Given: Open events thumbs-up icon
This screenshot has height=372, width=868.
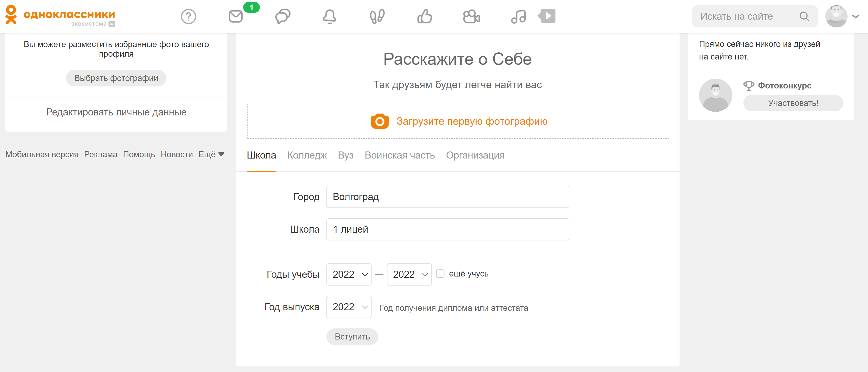Looking at the screenshot, I should 425,16.
